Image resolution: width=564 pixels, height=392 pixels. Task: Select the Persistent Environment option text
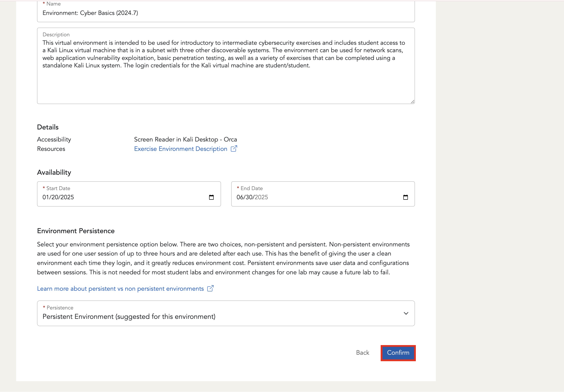pyautogui.click(x=129, y=317)
